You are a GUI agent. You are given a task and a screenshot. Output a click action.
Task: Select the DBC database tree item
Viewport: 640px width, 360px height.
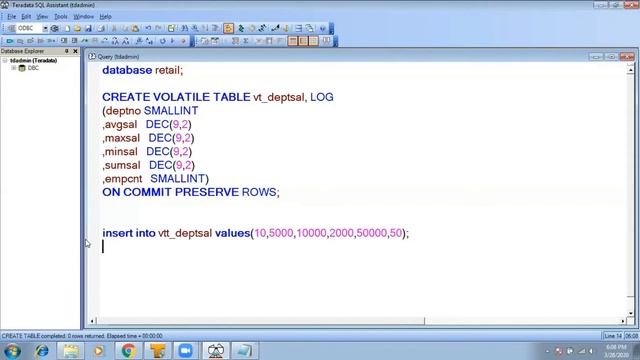coord(33,68)
